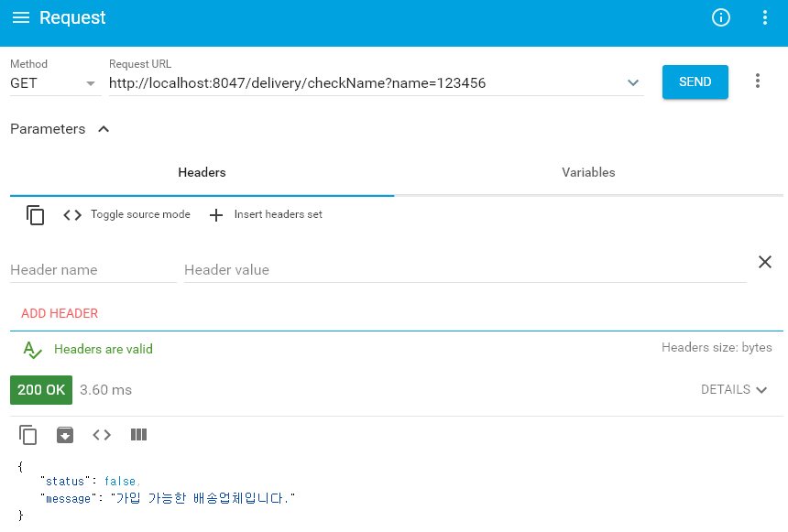Click the Korean message string value

pos(203,498)
